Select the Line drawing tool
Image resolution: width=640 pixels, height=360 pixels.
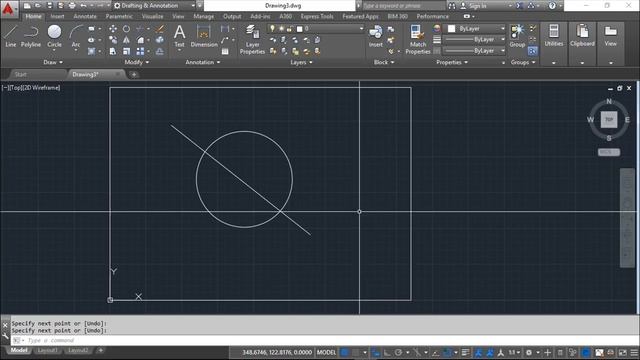tap(11, 36)
